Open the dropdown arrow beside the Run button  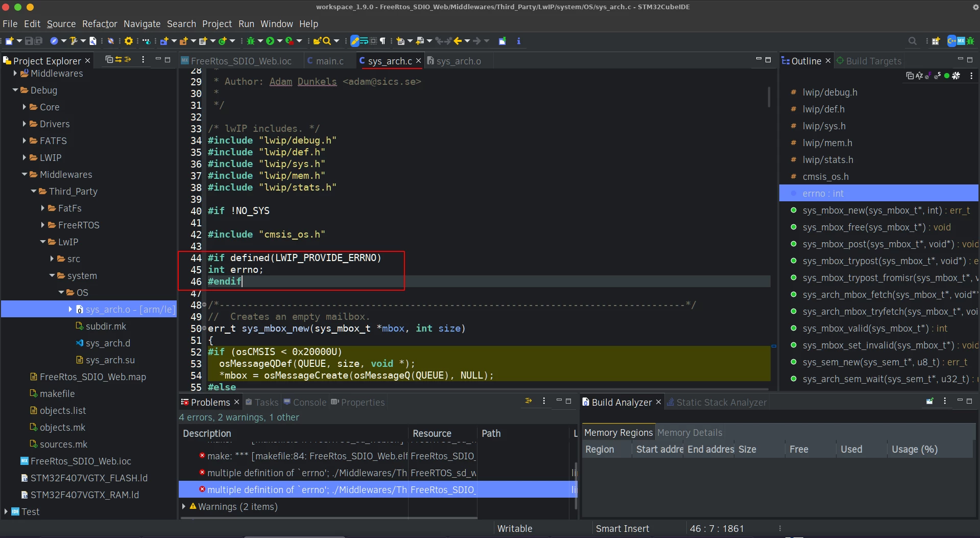279,41
